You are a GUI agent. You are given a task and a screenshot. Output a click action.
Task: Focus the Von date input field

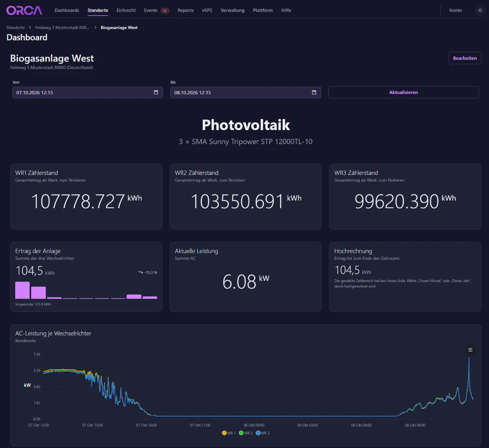(x=88, y=93)
